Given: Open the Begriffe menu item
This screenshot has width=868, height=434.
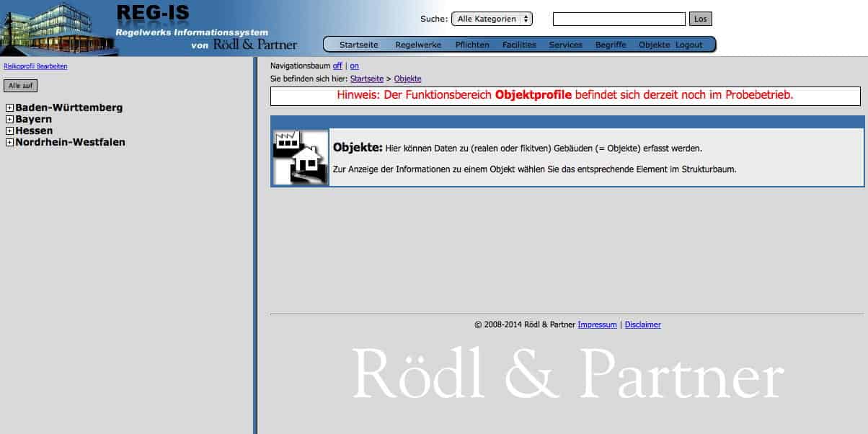Looking at the screenshot, I should [x=611, y=45].
